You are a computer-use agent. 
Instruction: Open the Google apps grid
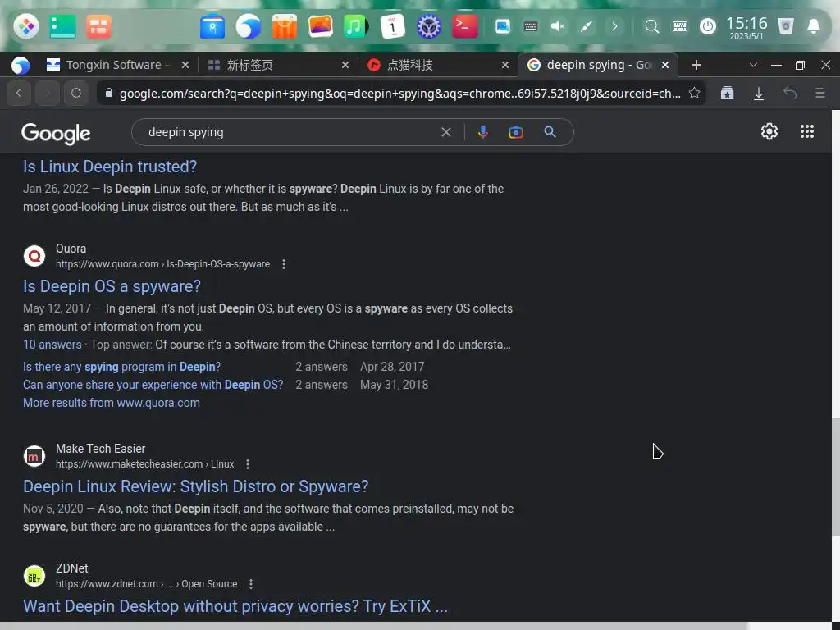click(x=807, y=131)
